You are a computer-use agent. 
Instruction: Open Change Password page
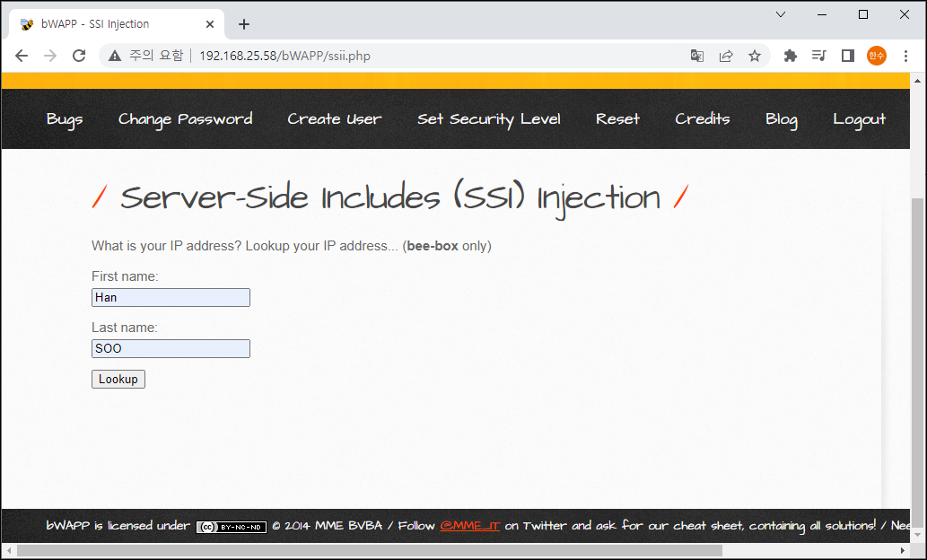click(185, 119)
